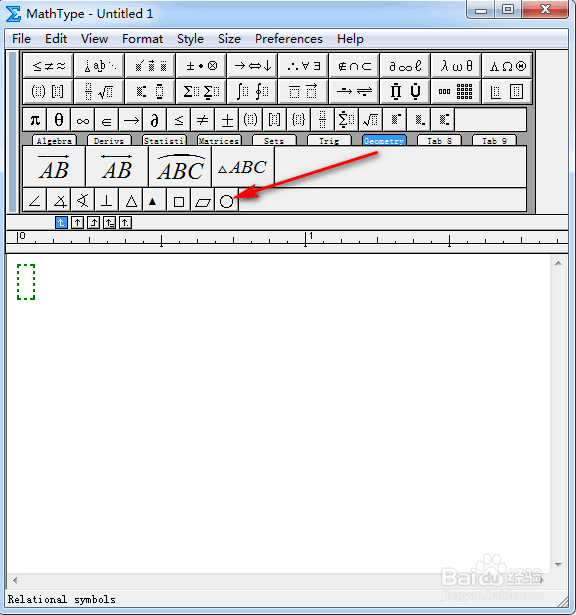
Task: Insert the pi symbol
Action: pyautogui.click(x=35, y=120)
